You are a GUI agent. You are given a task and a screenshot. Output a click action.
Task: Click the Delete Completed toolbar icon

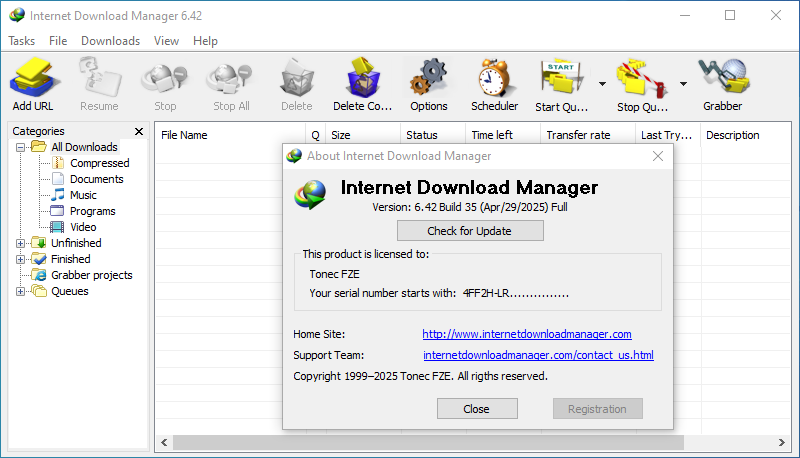point(363,78)
